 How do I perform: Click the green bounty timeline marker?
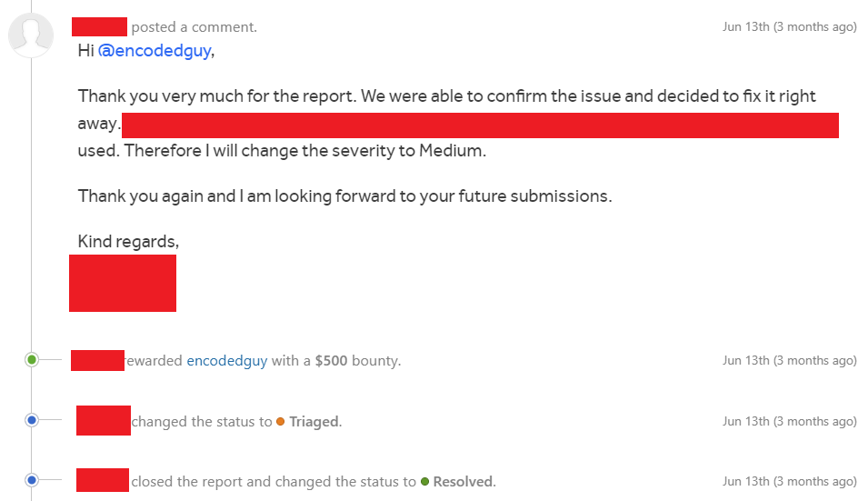(x=32, y=360)
